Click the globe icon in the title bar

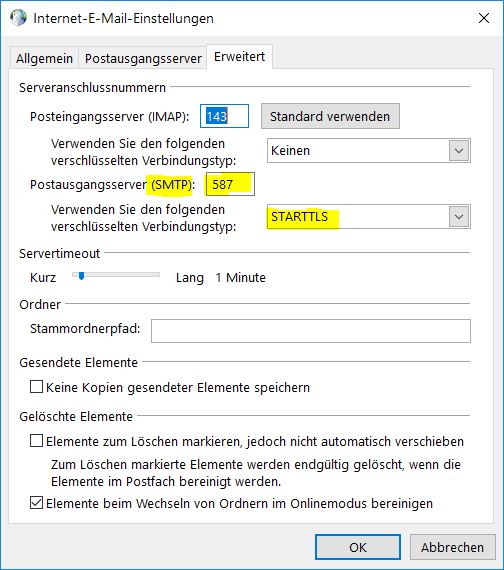18,17
